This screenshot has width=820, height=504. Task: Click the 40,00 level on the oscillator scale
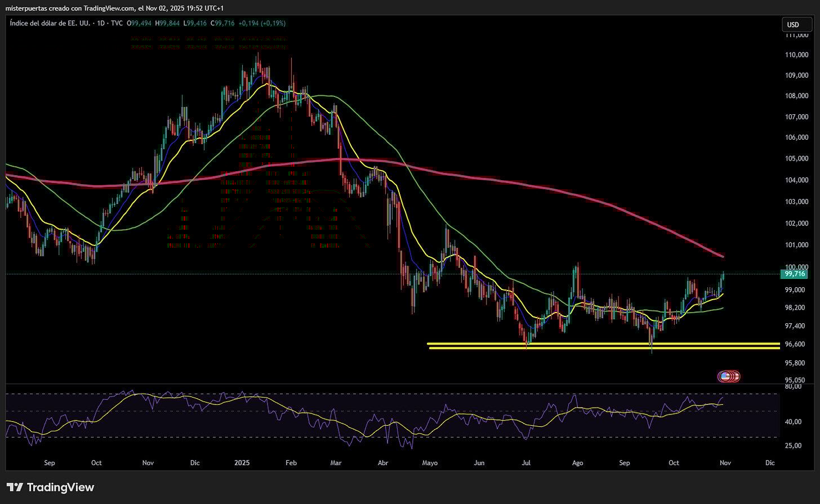click(x=792, y=422)
